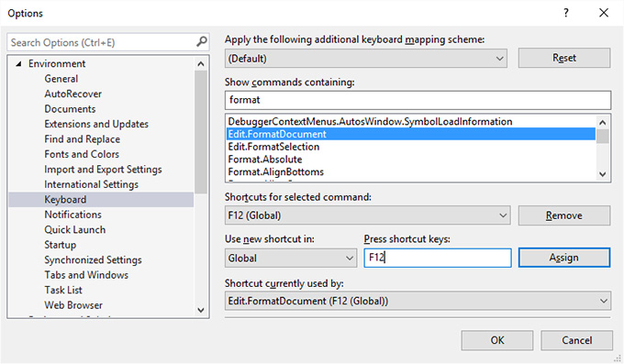Viewport: 624px width, 364px height.
Task: Open the keyboard mapping scheme dropdown
Action: click(x=366, y=59)
